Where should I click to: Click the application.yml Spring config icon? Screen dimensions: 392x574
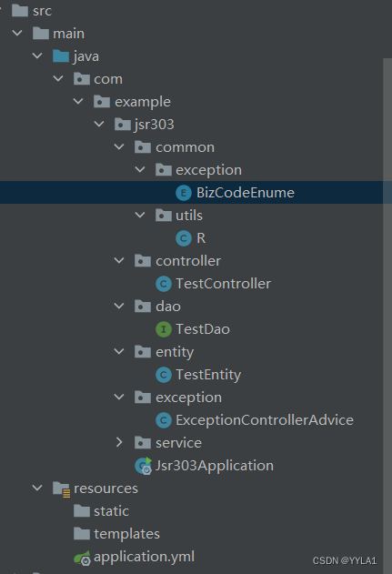pyautogui.click(x=82, y=558)
